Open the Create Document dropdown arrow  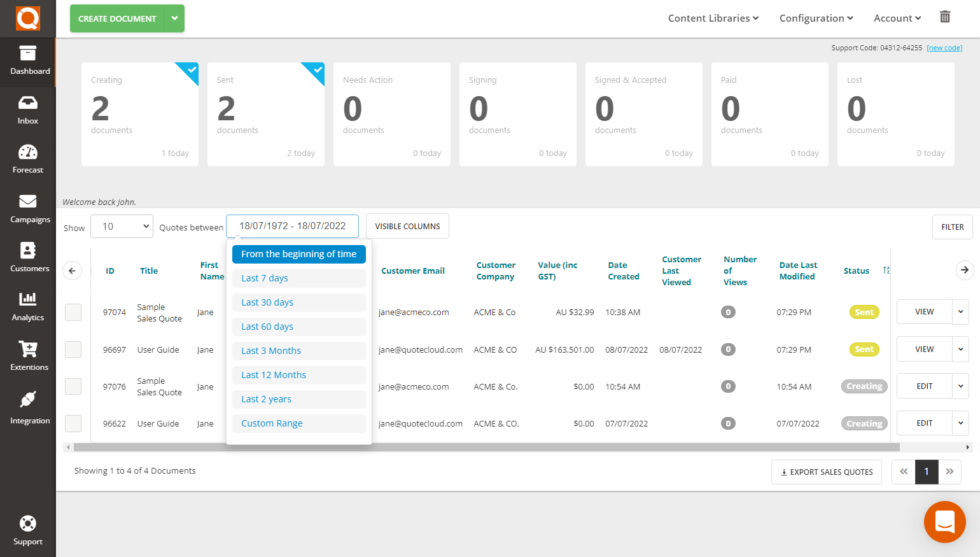174,18
